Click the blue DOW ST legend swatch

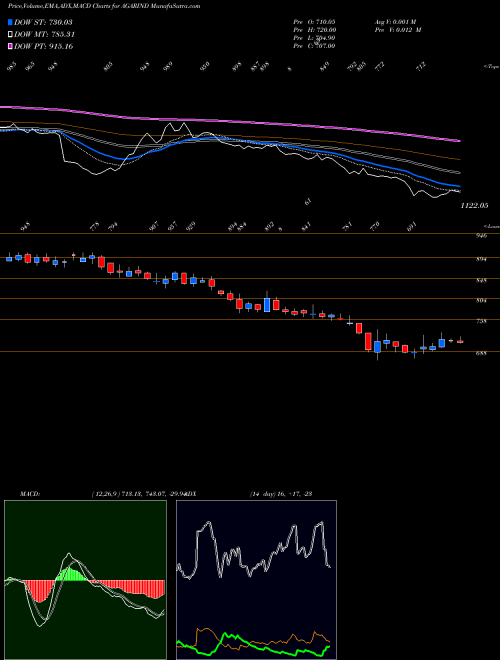click(x=11, y=22)
